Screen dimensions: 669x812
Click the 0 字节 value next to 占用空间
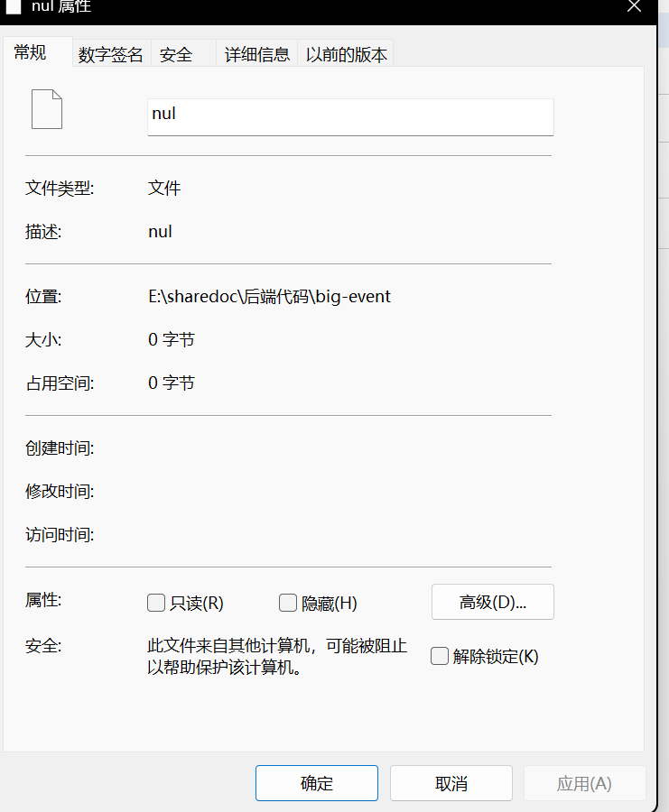coord(172,383)
